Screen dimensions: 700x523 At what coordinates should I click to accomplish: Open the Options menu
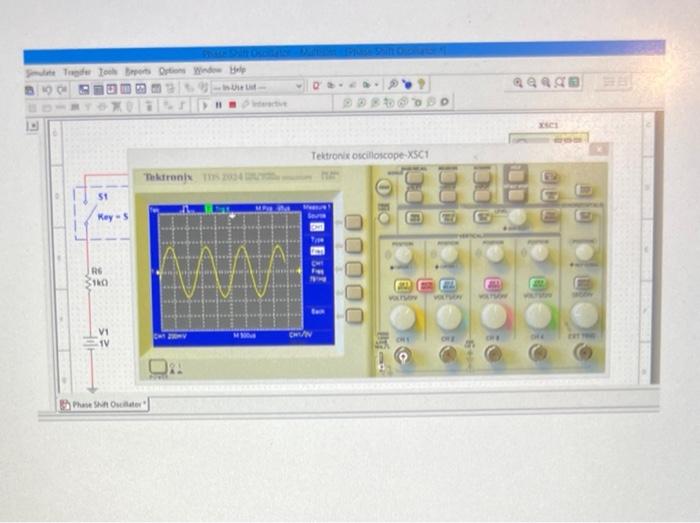coord(172,71)
